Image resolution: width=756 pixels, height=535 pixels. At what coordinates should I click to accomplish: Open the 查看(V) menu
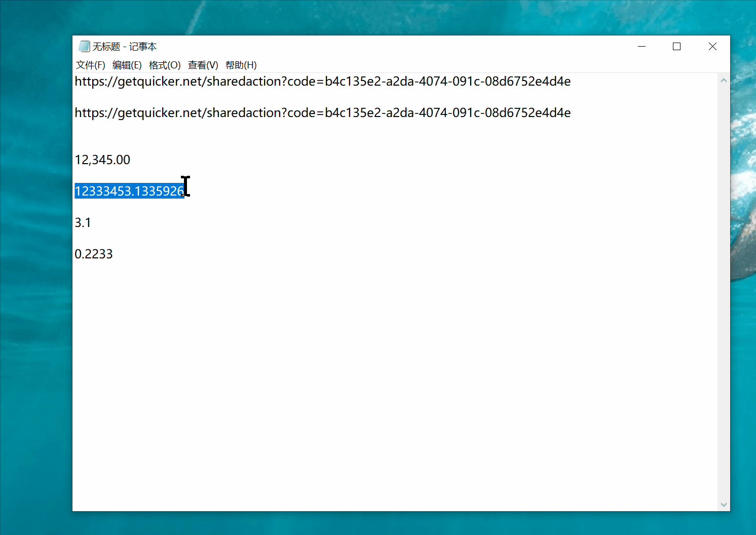point(203,65)
